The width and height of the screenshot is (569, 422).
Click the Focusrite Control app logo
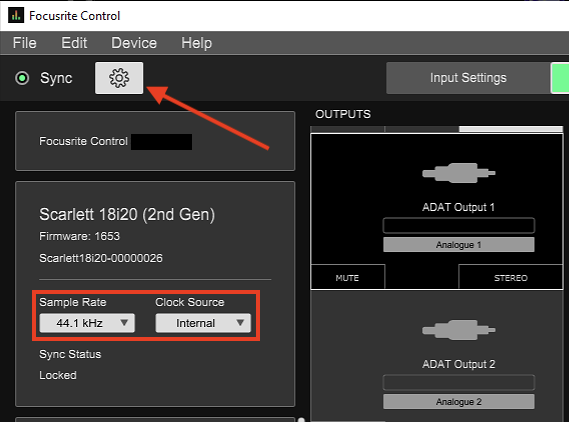(x=16, y=16)
